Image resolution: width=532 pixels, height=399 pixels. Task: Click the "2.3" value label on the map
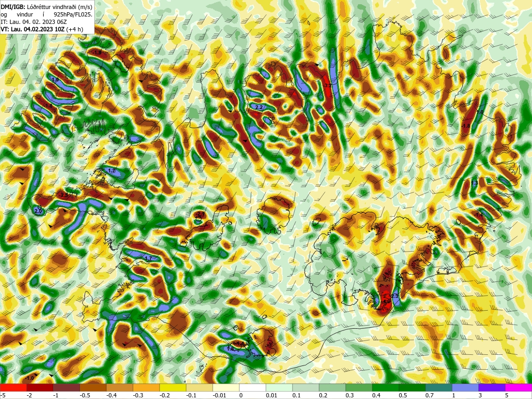pyautogui.click(x=395, y=296)
